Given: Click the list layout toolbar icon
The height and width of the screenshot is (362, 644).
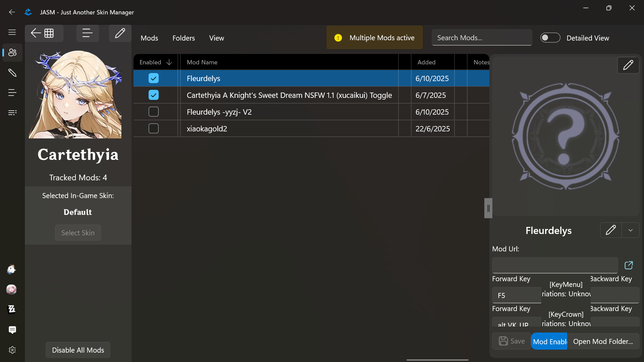Looking at the screenshot, I should point(88,33).
